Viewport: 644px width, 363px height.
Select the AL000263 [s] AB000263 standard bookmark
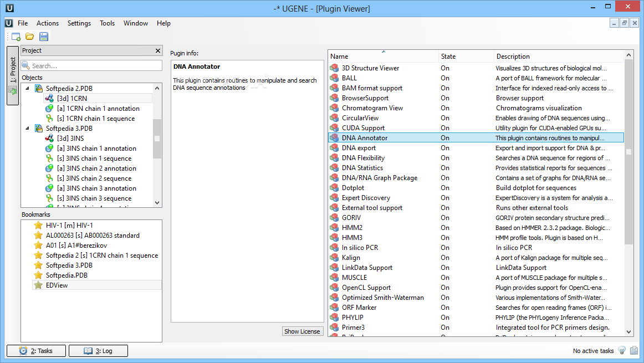point(93,236)
